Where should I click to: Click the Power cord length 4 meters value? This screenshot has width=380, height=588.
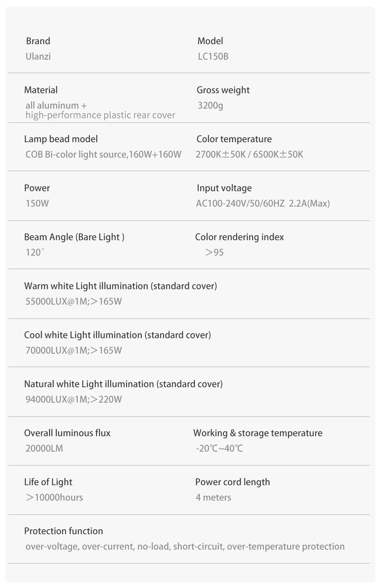coord(213,497)
